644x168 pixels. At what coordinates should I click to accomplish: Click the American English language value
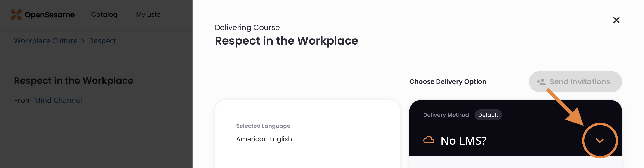click(x=264, y=139)
